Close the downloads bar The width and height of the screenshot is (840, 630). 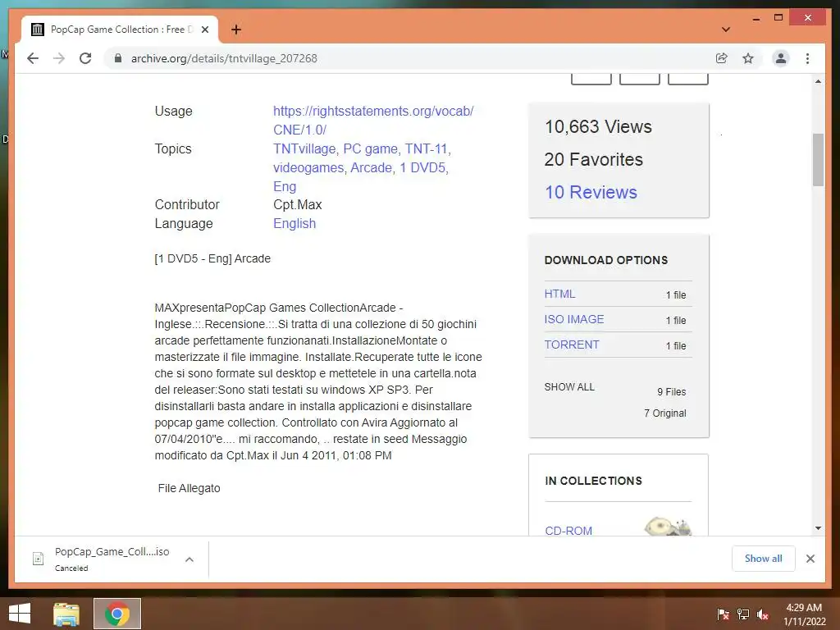(x=810, y=559)
